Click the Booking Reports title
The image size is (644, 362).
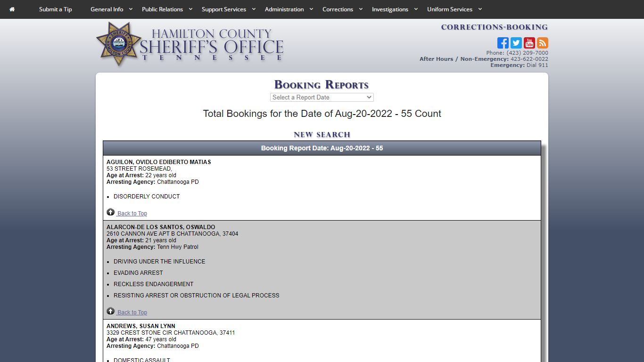pyautogui.click(x=322, y=84)
